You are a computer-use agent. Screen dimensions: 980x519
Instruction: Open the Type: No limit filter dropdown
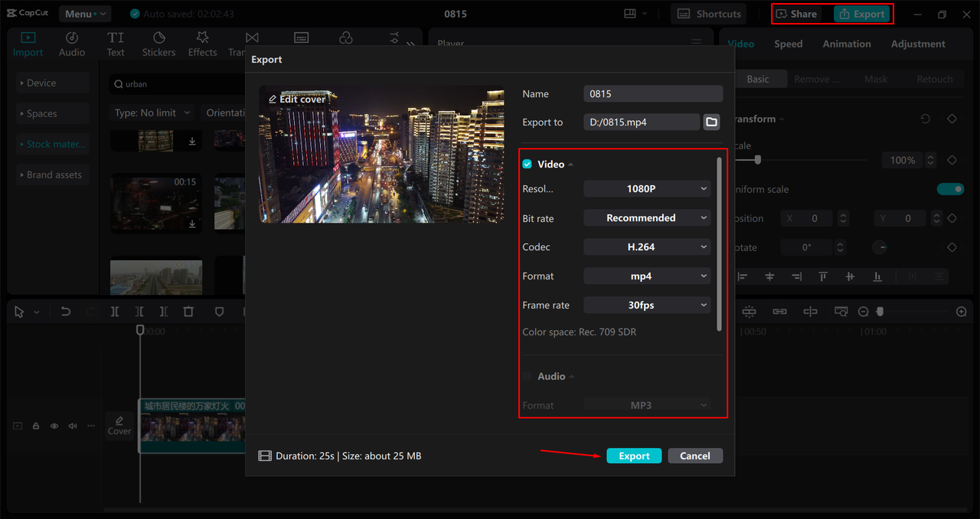pos(152,113)
